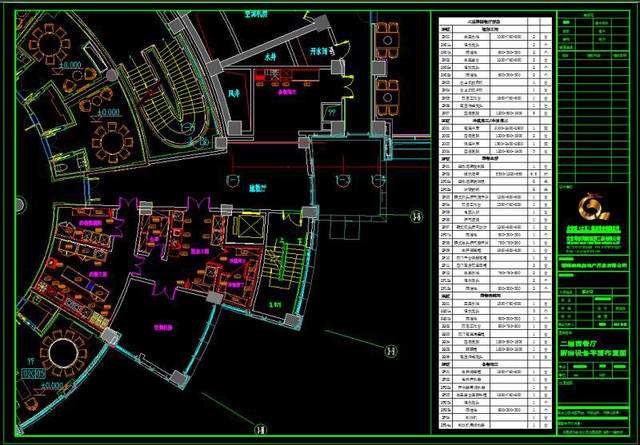The height and width of the screenshot is (445, 640).
Task: Click the 3-B grid axis marker on right
Action: pos(415,213)
